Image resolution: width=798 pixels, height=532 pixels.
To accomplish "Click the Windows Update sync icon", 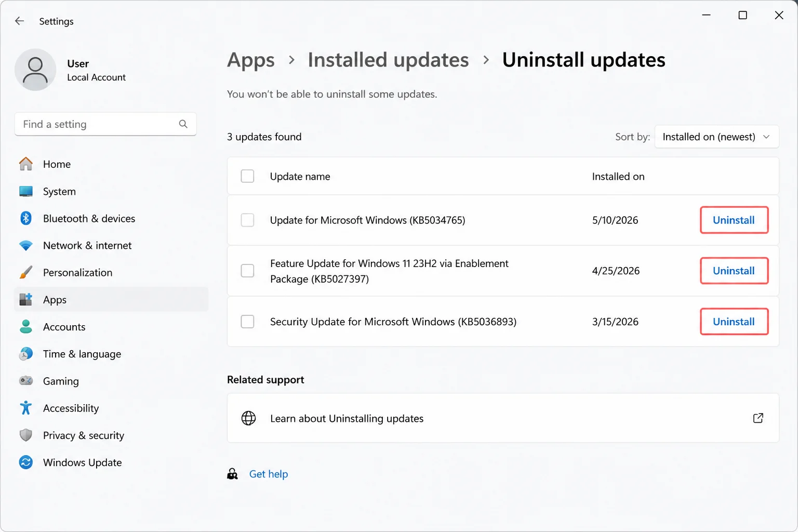I will [x=26, y=462].
